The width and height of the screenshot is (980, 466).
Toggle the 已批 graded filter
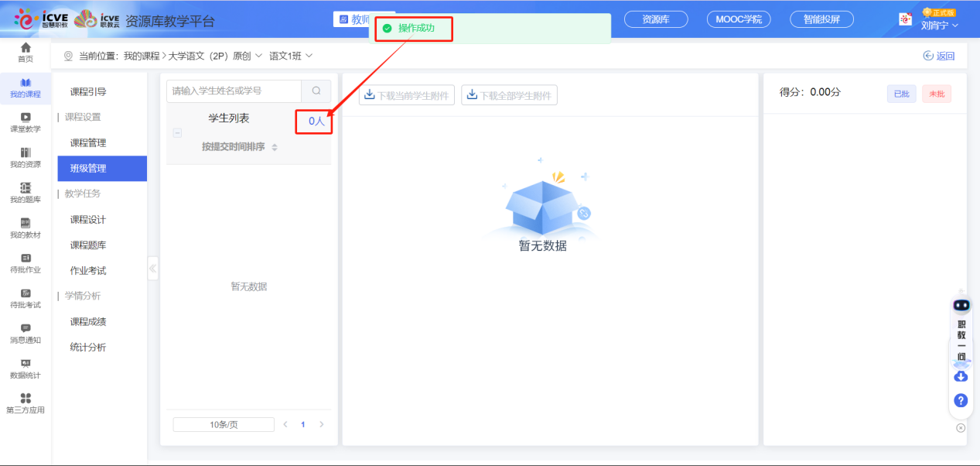coord(901,94)
